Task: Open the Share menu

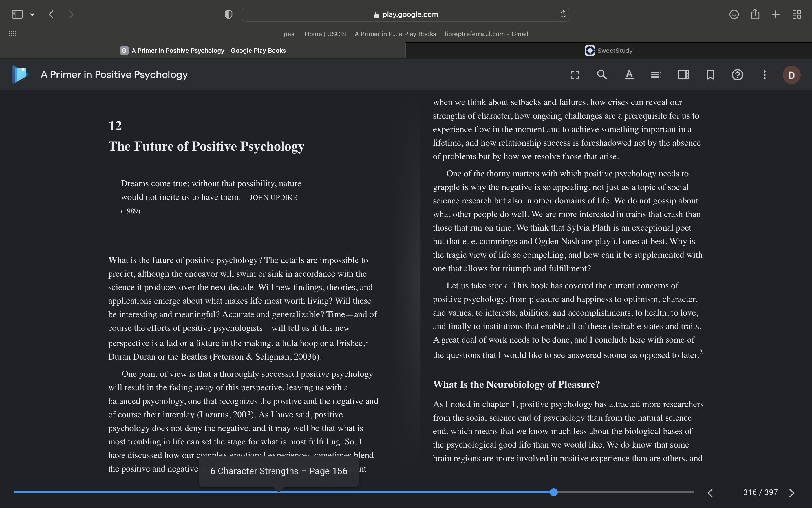Action: [755, 14]
